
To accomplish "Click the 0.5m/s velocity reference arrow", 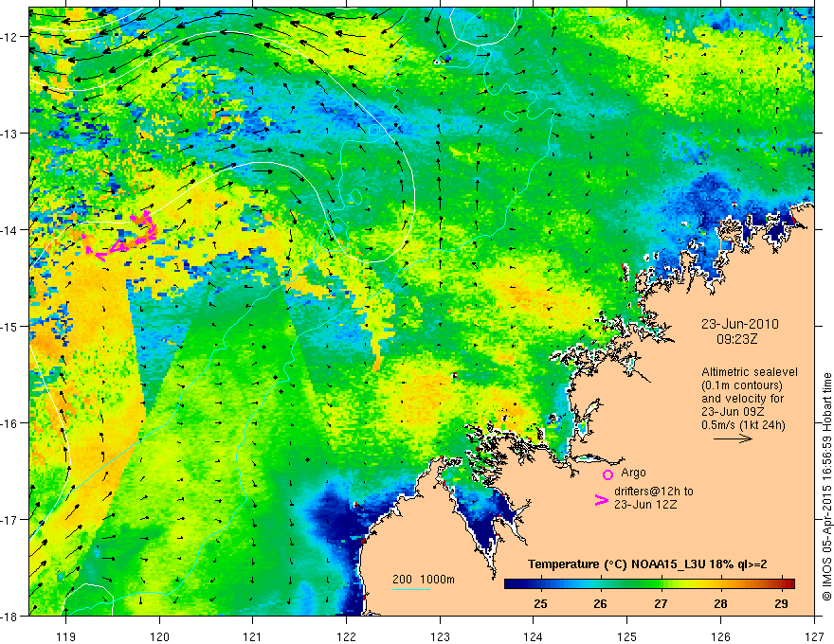I will pyautogui.click(x=733, y=438).
